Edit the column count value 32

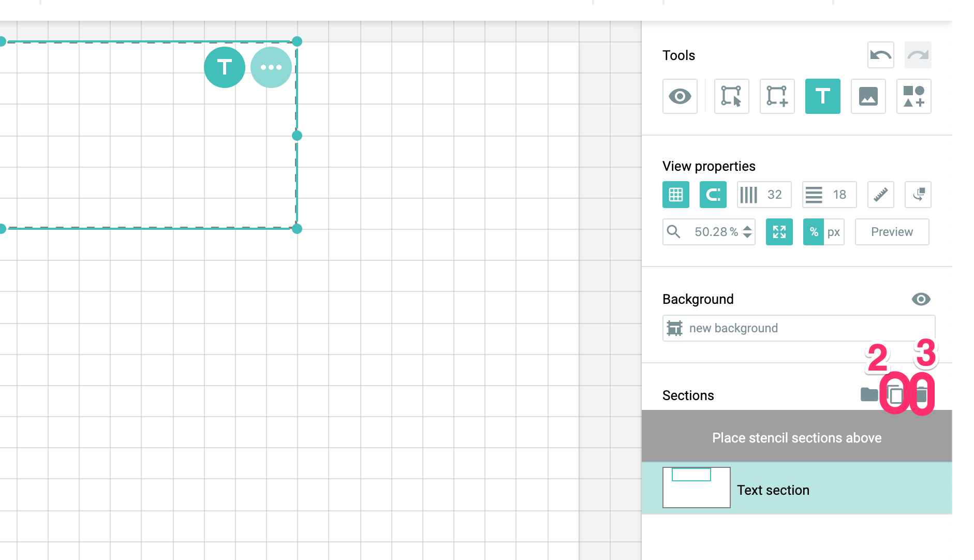(764, 195)
